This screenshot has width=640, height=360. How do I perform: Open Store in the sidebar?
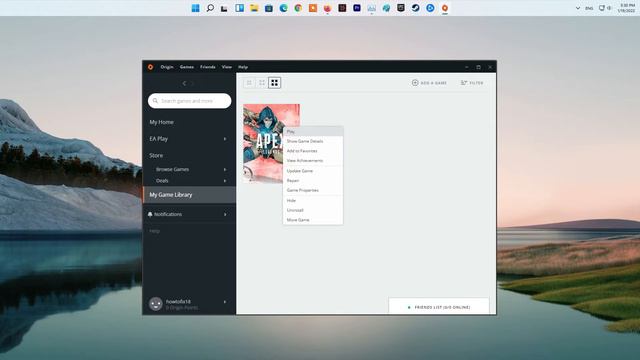(x=156, y=156)
